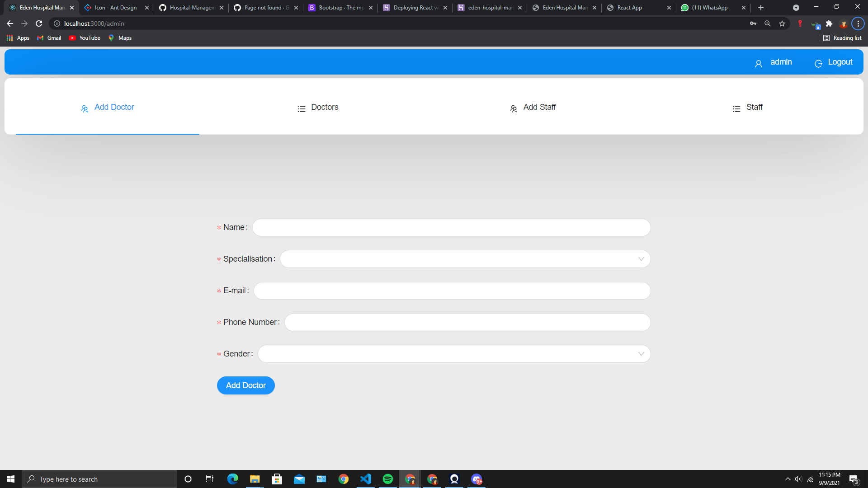This screenshot has width=868, height=488.
Task: Switch to the Add Staff tab
Action: pyautogui.click(x=539, y=107)
